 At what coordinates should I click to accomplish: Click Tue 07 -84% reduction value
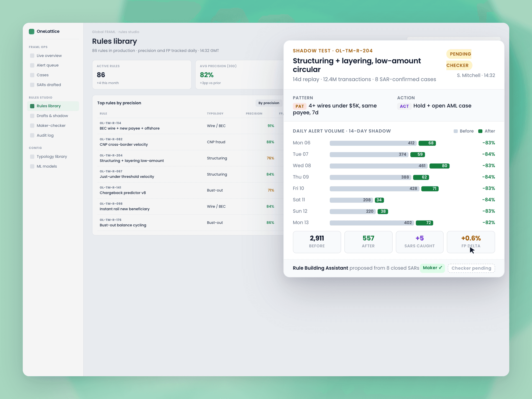[x=488, y=154]
